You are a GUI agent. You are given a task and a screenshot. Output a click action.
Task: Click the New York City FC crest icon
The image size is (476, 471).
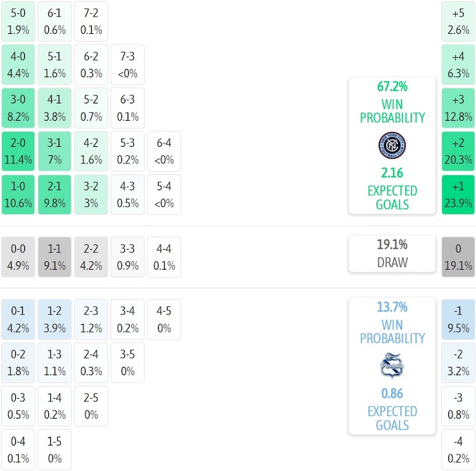(392, 144)
